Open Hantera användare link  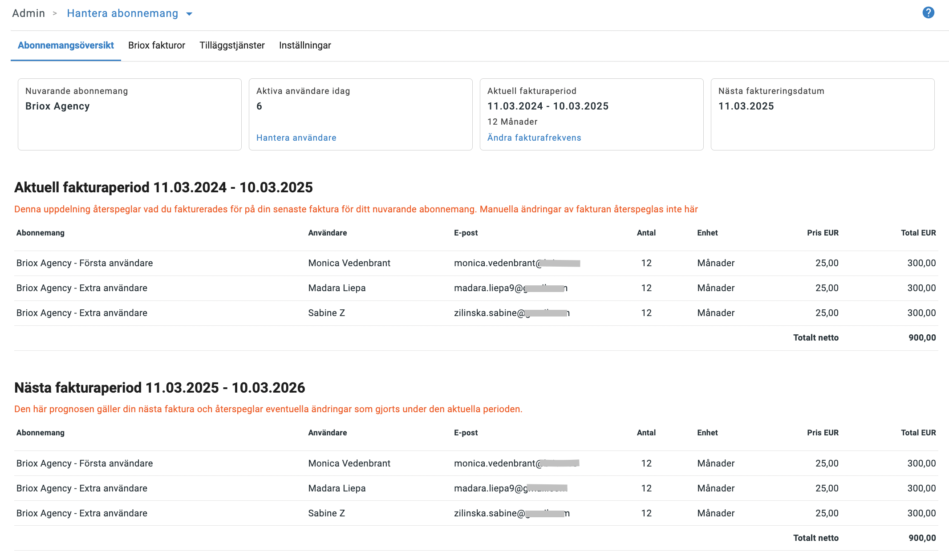(296, 138)
